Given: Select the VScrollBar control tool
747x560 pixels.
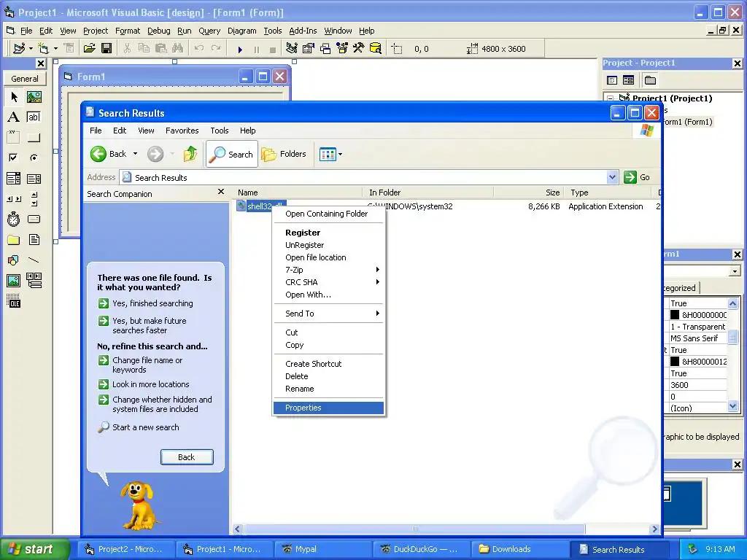Looking at the screenshot, I should (x=34, y=199).
